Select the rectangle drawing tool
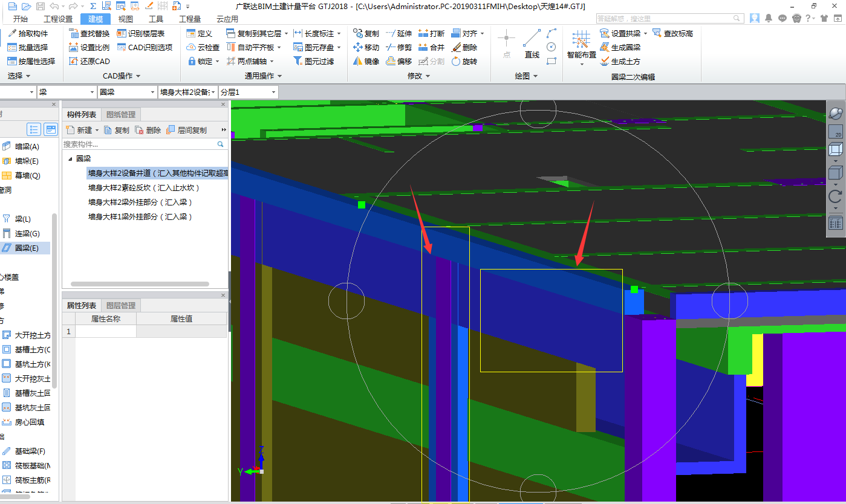Image resolution: width=846 pixels, height=504 pixels. coord(551,61)
